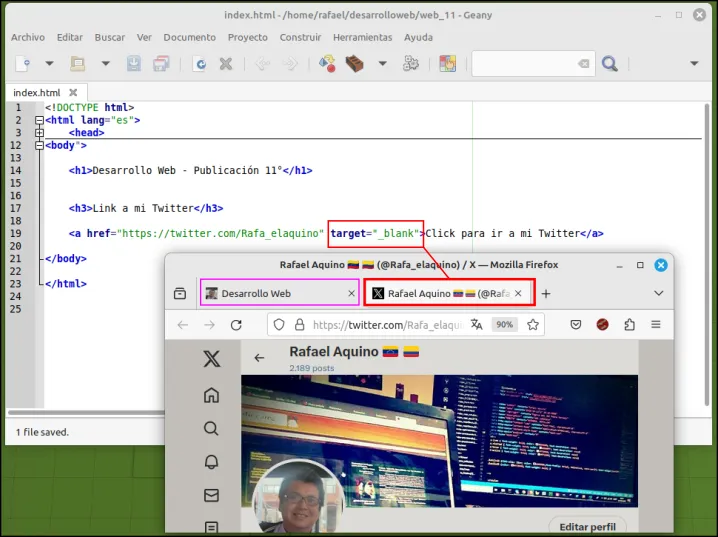Click the Compile icon in Geany toolbar
718x537 pixels.
[327, 64]
